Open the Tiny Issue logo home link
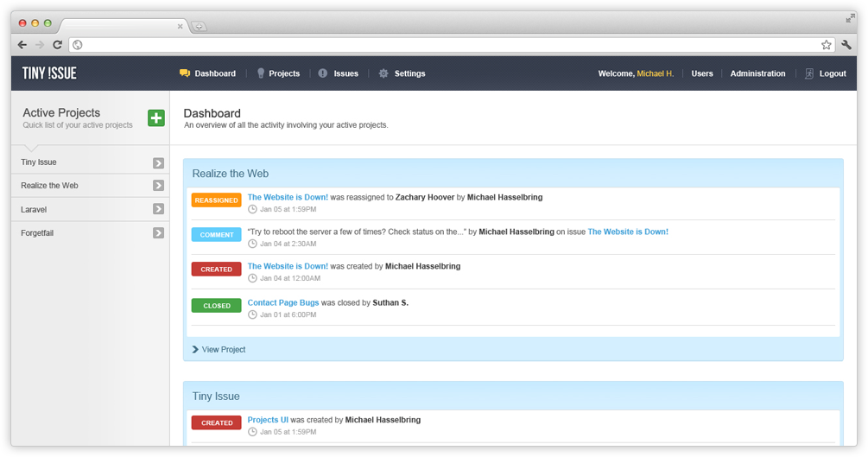The height and width of the screenshot is (457, 868). (49, 73)
